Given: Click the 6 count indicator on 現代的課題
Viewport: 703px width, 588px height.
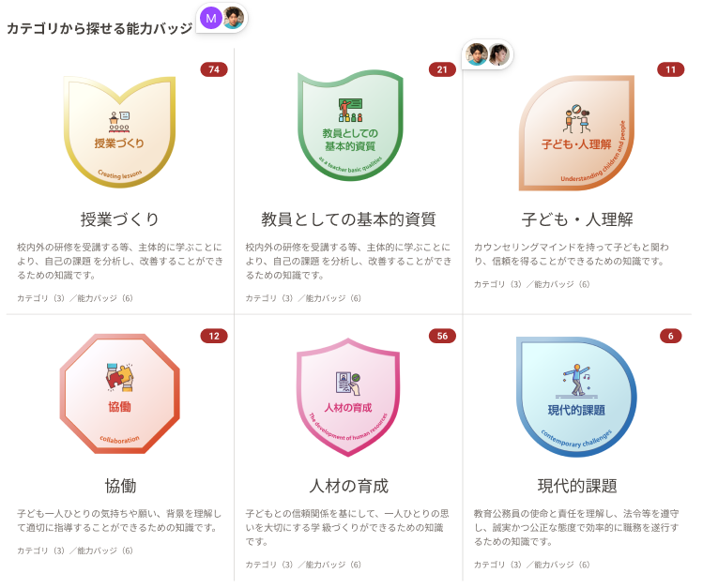Looking at the screenshot, I should (671, 336).
